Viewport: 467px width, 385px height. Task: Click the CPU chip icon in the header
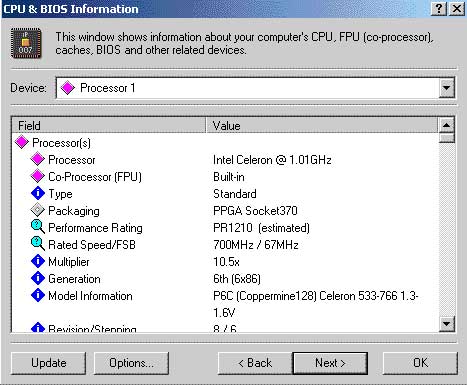click(x=26, y=43)
